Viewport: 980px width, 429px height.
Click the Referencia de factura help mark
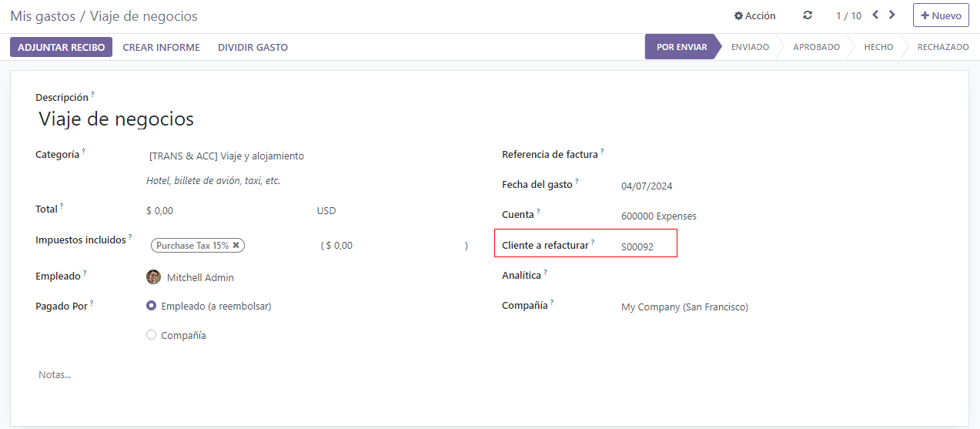[x=602, y=151]
